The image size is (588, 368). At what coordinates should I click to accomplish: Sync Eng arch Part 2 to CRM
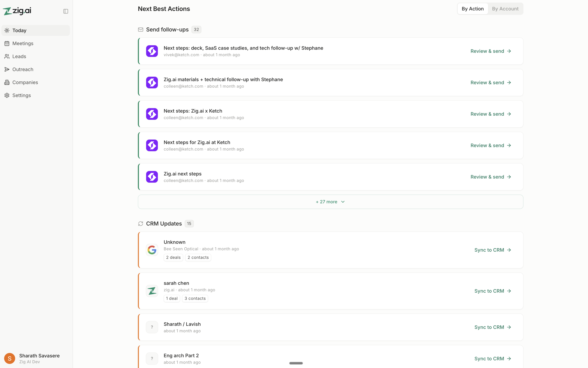click(x=493, y=359)
